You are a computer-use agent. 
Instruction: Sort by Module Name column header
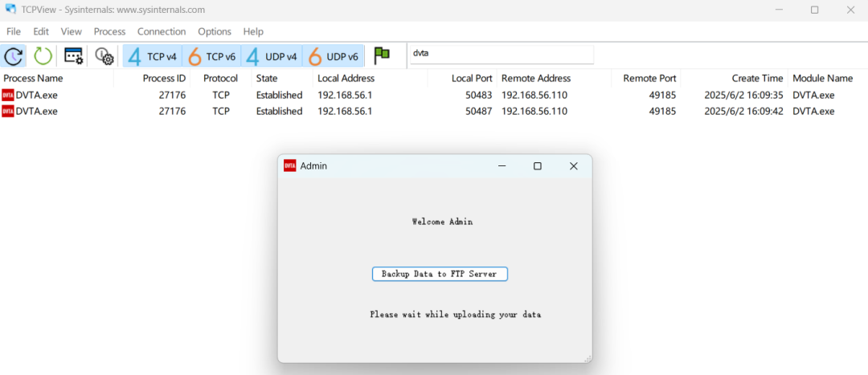pos(828,78)
